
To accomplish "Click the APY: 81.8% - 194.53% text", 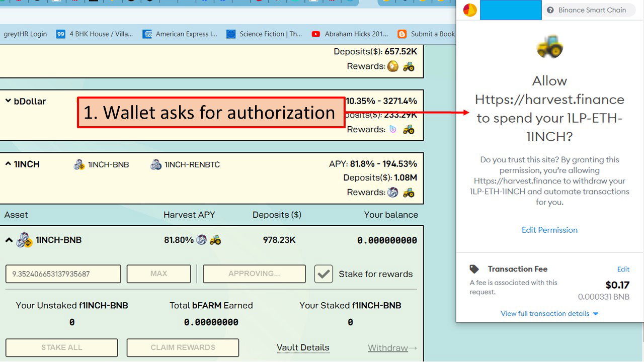I will tap(373, 164).
